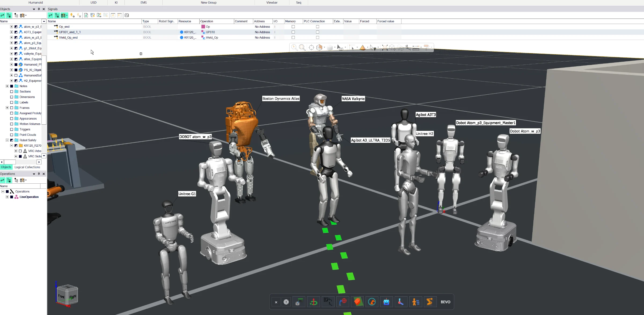The image size is (644, 315).
Task: Click the orange view cube orientation icon
Action: (319, 47)
